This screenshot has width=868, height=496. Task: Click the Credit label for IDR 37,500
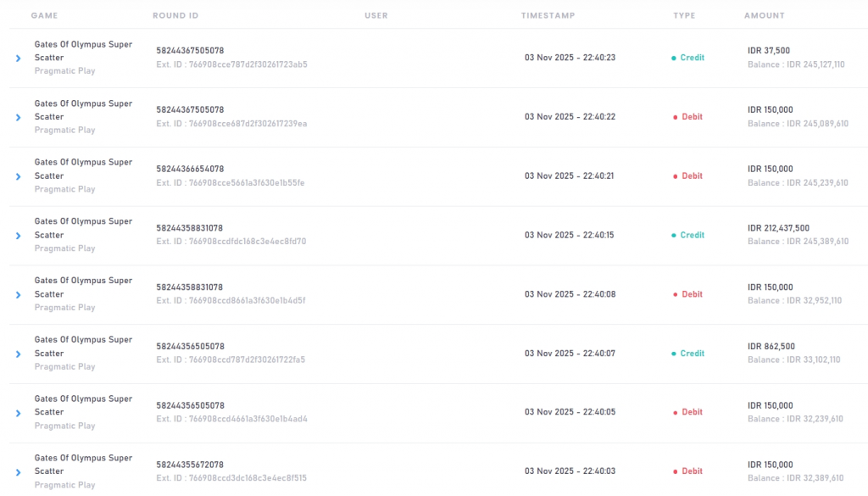pos(692,58)
